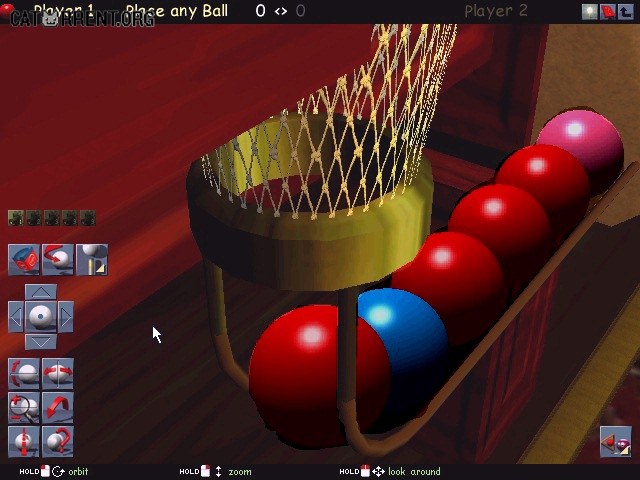Click the "0 <> 0" score display
The height and width of the screenshot is (480, 640).
coord(280,11)
